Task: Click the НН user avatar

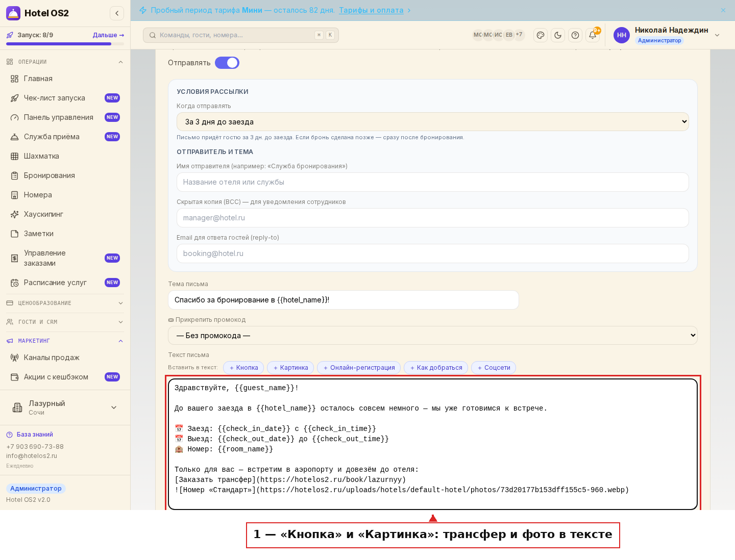Action: point(622,35)
